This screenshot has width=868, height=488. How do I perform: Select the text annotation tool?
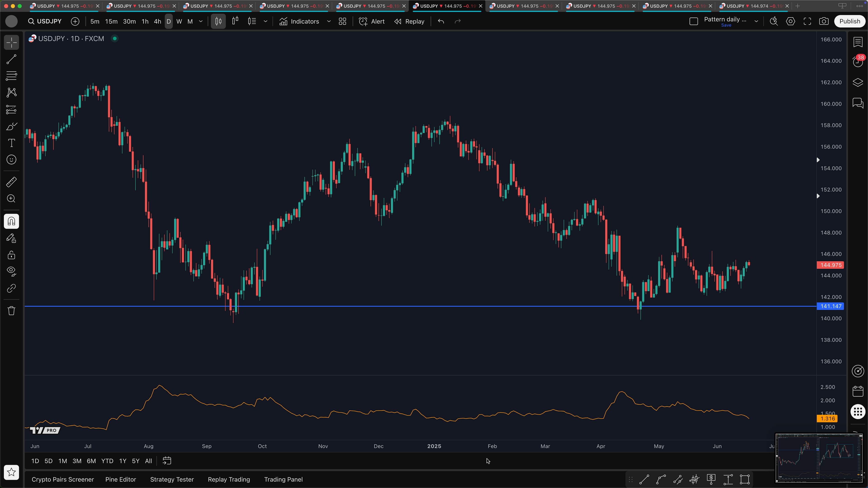click(x=11, y=143)
